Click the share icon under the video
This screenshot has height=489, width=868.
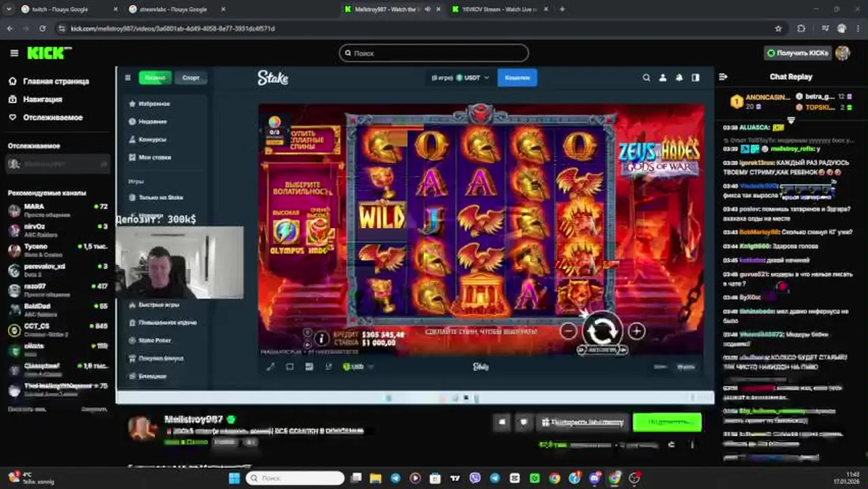(x=671, y=445)
